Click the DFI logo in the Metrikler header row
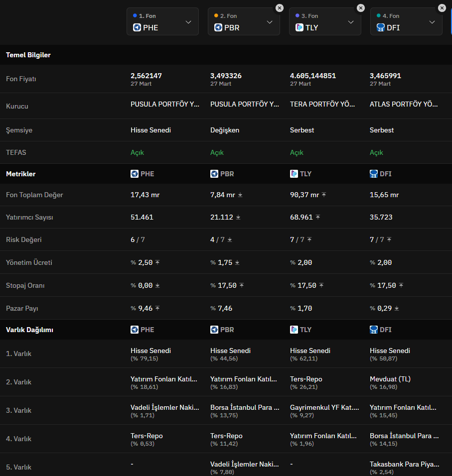The image size is (452, 476). pyautogui.click(x=374, y=174)
